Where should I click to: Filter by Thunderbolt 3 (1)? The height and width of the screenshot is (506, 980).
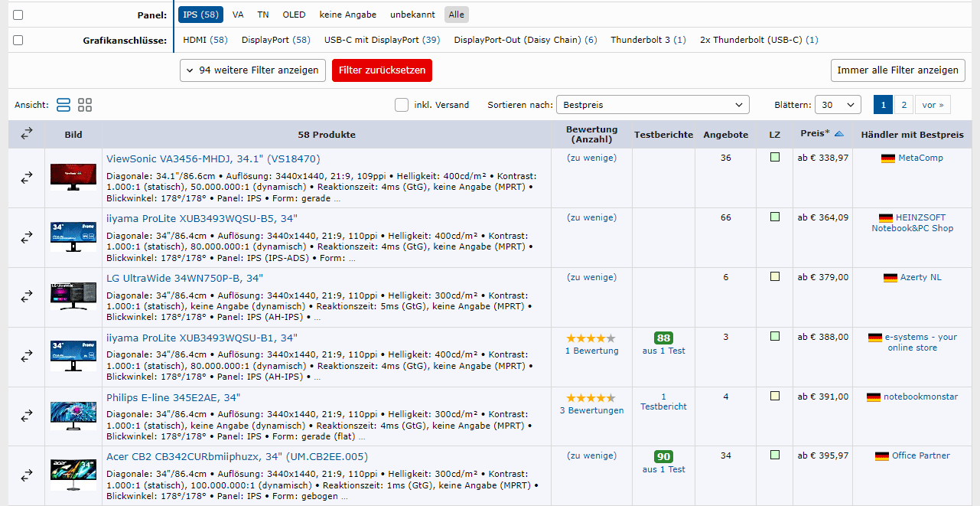(648, 40)
